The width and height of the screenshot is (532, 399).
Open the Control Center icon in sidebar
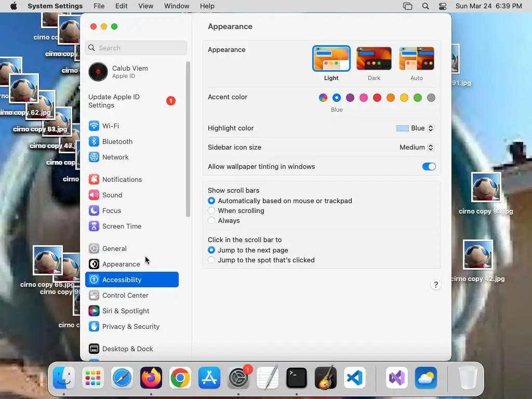click(94, 296)
